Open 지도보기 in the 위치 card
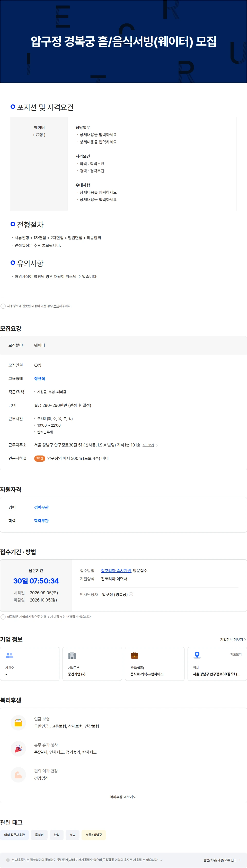This screenshot has width=247, height=868. click(x=236, y=654)
